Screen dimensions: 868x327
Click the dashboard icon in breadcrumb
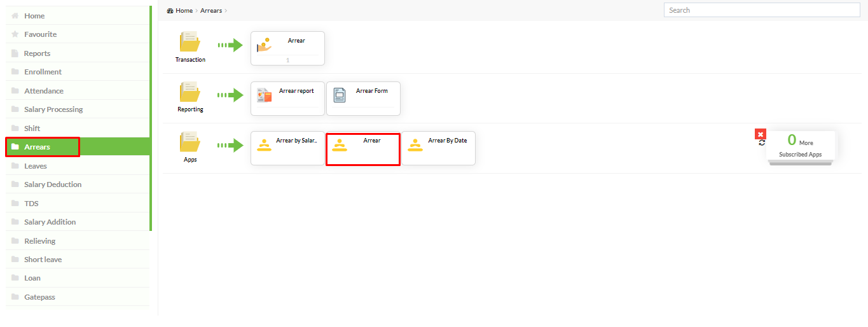tap(170, 11)
